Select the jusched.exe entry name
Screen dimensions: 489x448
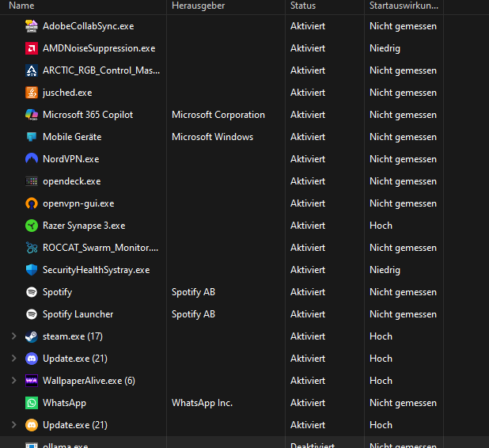coord(67,93)
